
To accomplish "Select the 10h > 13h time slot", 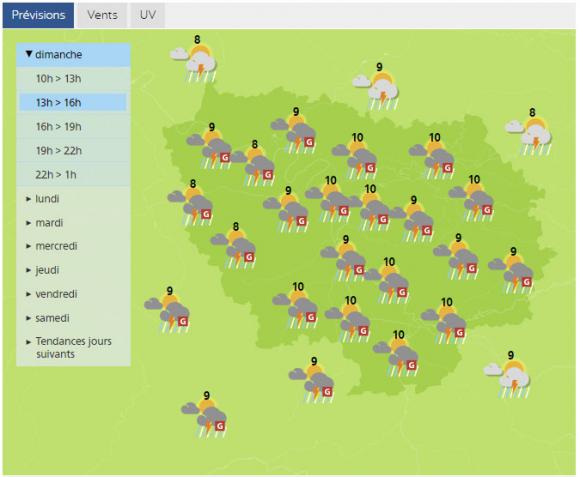I will (x=73, y=79).
